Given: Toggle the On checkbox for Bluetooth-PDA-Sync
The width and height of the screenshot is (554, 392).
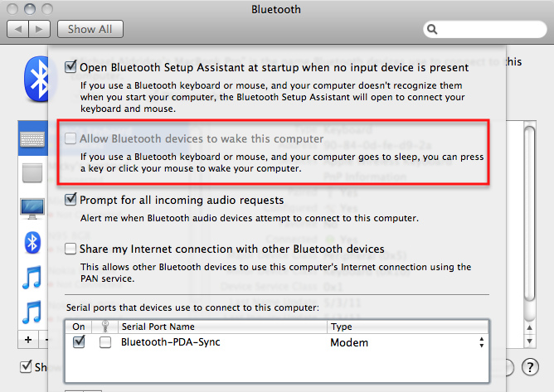Looking at the screenshot, I should coord(79,342).
